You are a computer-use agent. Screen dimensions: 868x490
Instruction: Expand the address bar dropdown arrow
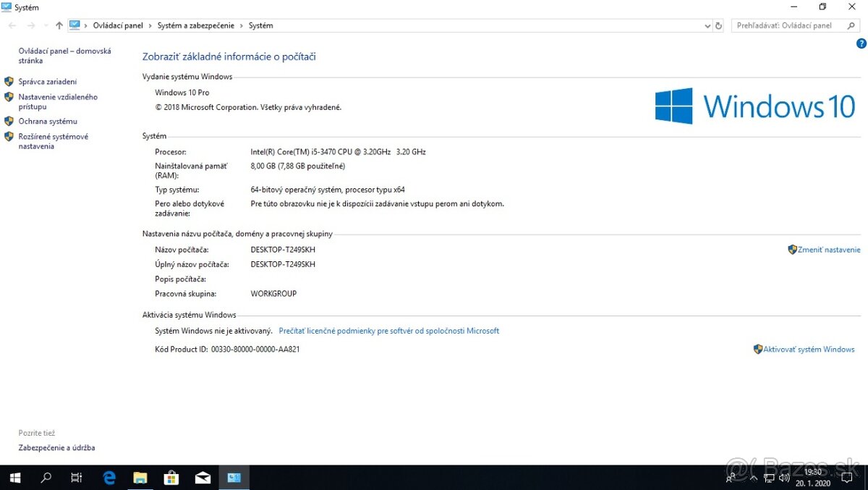pyautogui.click(x=707, y=25)
